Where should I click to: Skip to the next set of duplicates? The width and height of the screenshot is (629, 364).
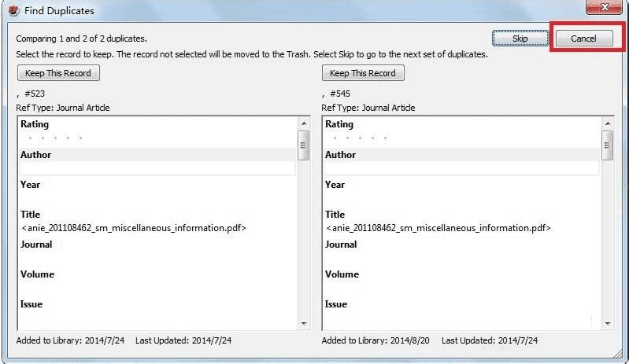tap(520, 39)
